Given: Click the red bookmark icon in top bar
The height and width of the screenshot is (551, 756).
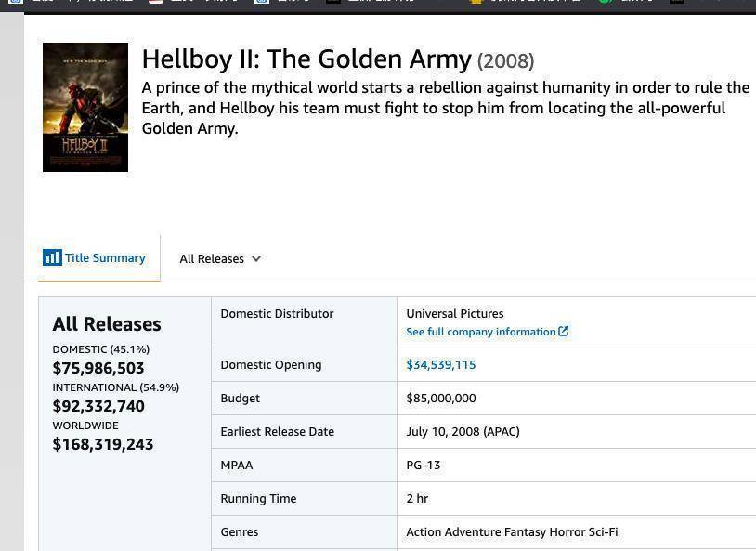Looking at the screenshot, I should (x=156, y=2).
